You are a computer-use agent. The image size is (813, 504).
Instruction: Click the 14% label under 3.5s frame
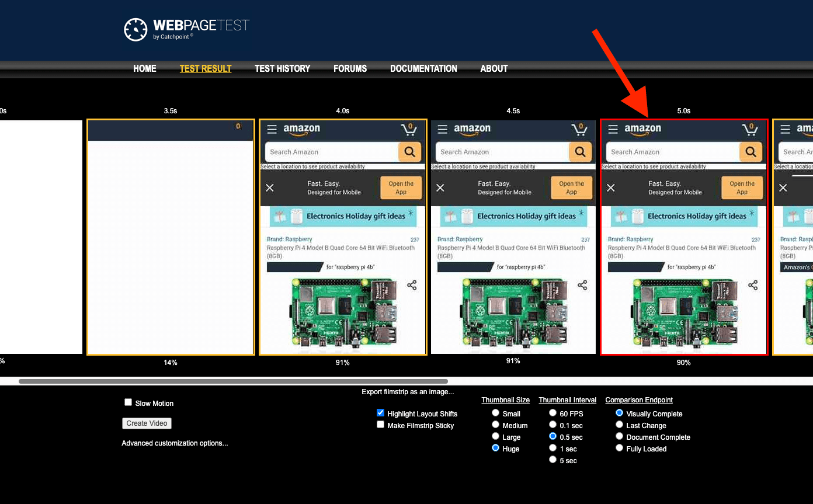[x=171, y=363]
